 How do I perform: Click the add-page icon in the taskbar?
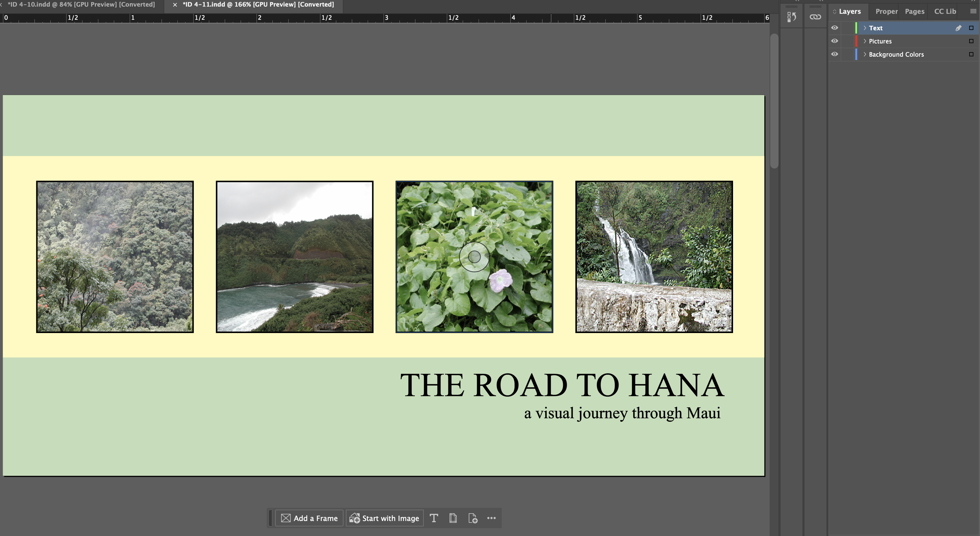pos(473,518)
